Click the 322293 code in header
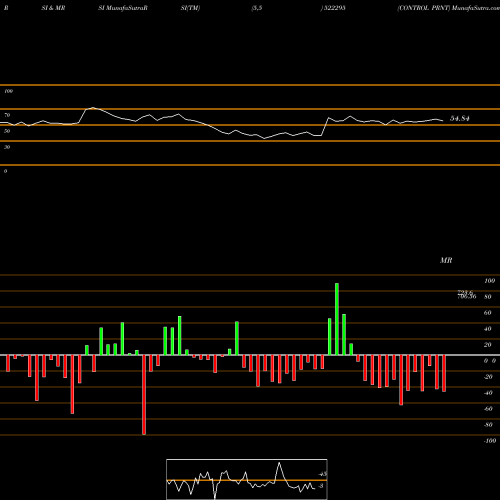Viewport: 500px width, 500px height. click(x=334, y=8)
